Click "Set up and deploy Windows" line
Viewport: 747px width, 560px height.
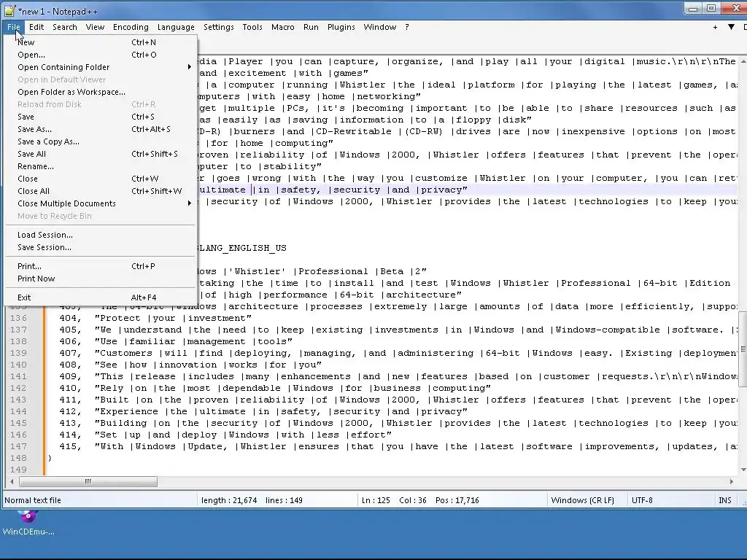point(243,435)
